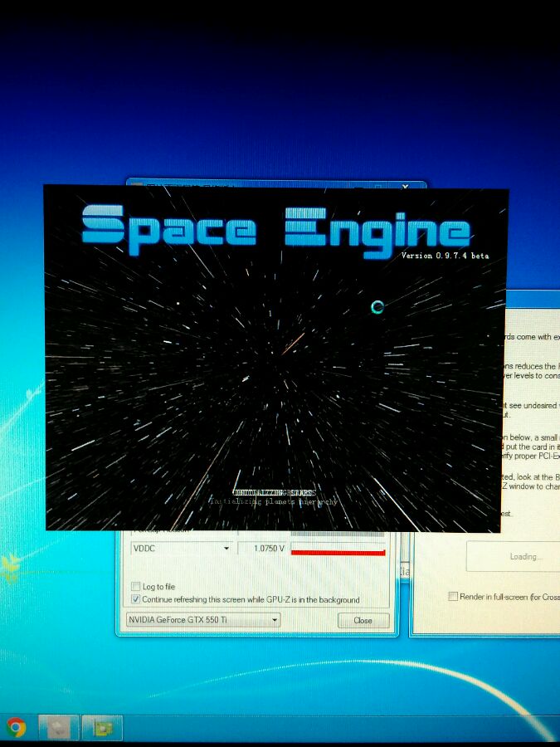The width and height of the screenshot is (560, 747).
Task: Open Google Chrome from the taskbar
Action: [15, 727]
